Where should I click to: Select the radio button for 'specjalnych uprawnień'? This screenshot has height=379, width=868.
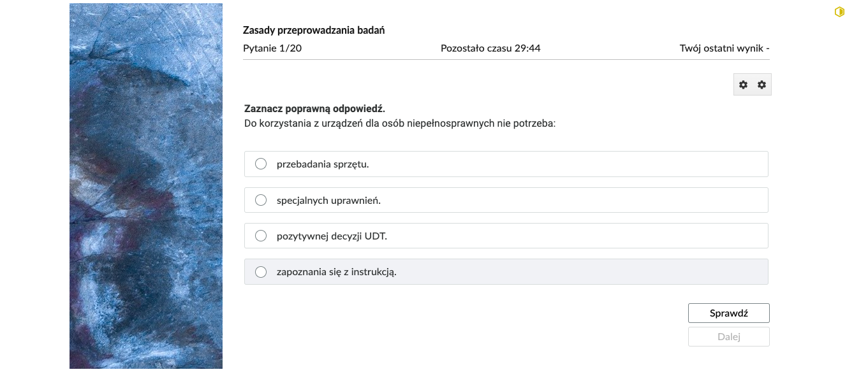click(261, 199)
